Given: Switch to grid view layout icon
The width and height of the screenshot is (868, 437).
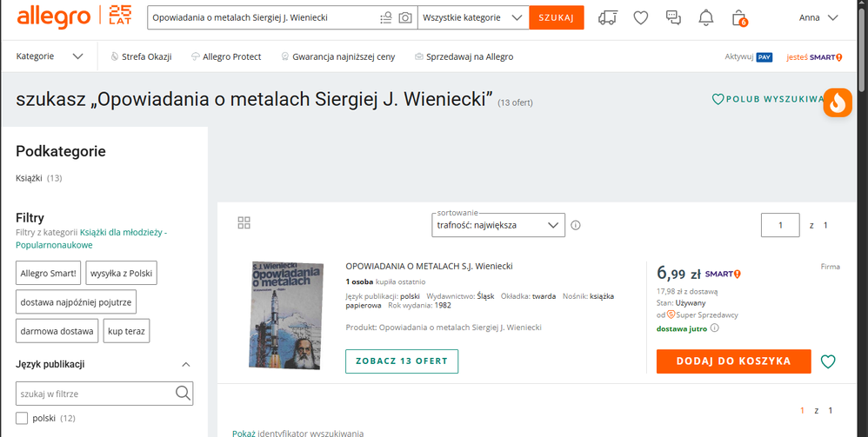Looking at the screenshot, I should 244,223.
